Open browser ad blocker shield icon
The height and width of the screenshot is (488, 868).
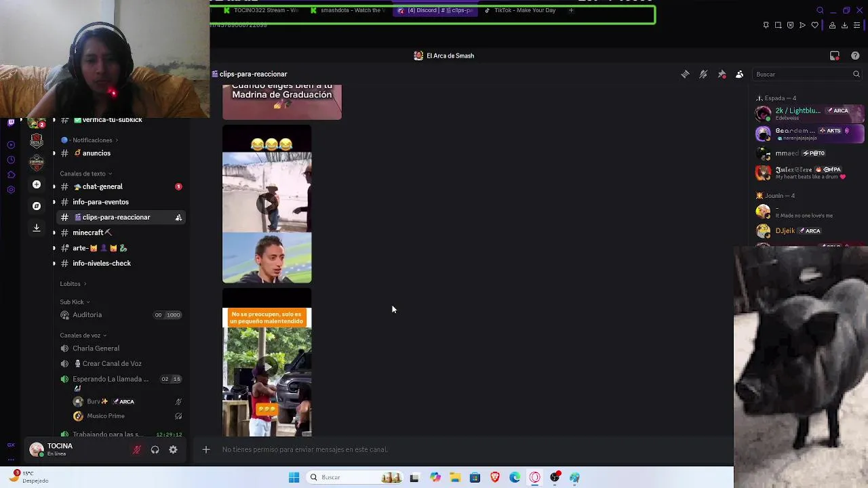tap(790, 25)
